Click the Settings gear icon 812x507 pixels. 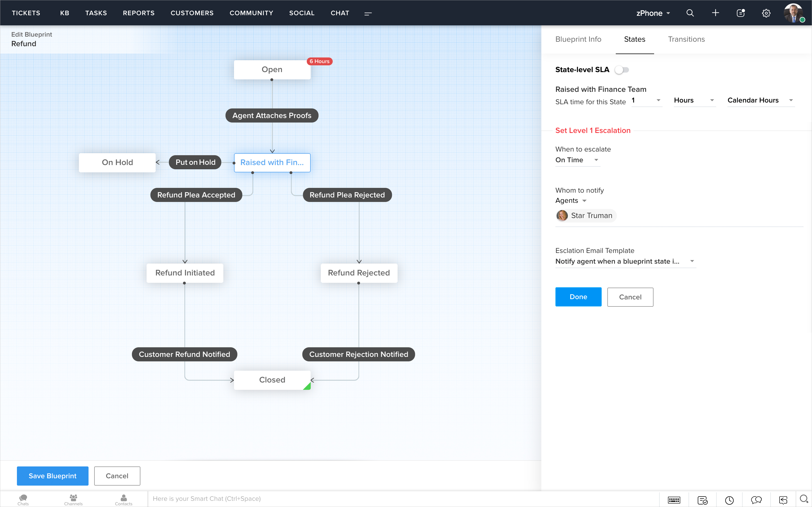pyautogui.click(x=766, y=13)
